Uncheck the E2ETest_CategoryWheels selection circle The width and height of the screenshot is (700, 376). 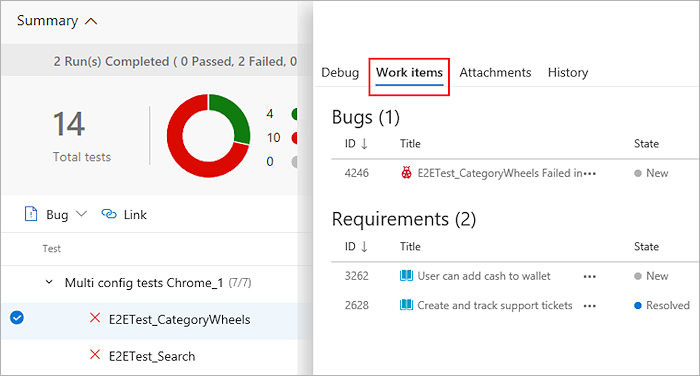point(17,318)
